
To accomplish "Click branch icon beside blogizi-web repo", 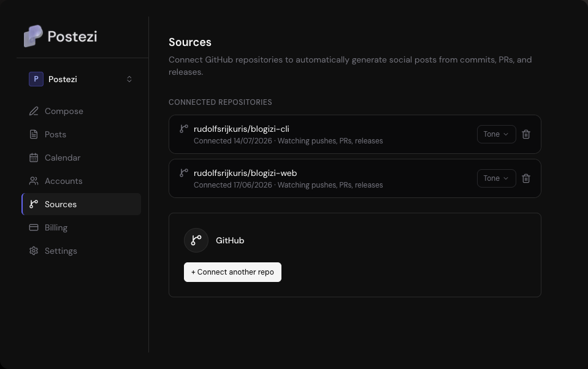I will (184, 173).
